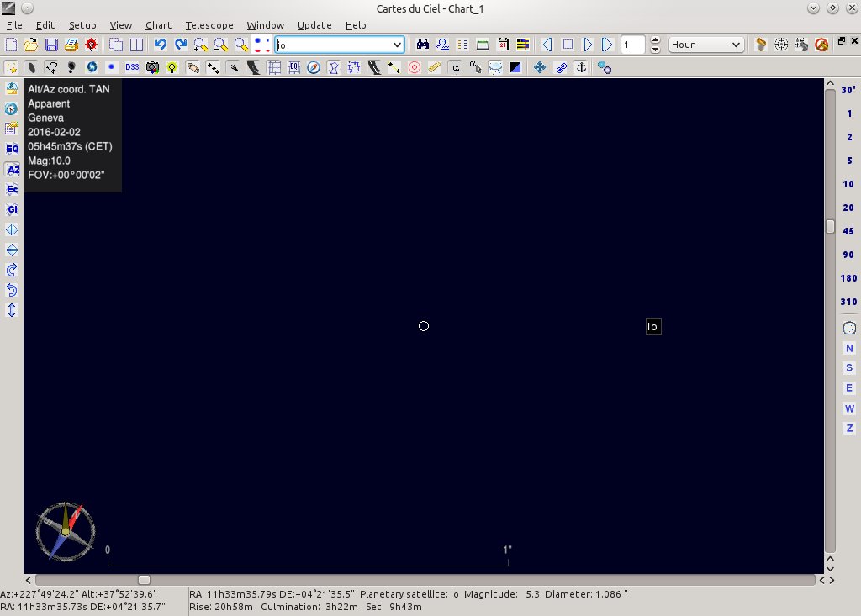Open the Update menu
Viewport: 861px width, 616px height.
click(x=314, y=25)
